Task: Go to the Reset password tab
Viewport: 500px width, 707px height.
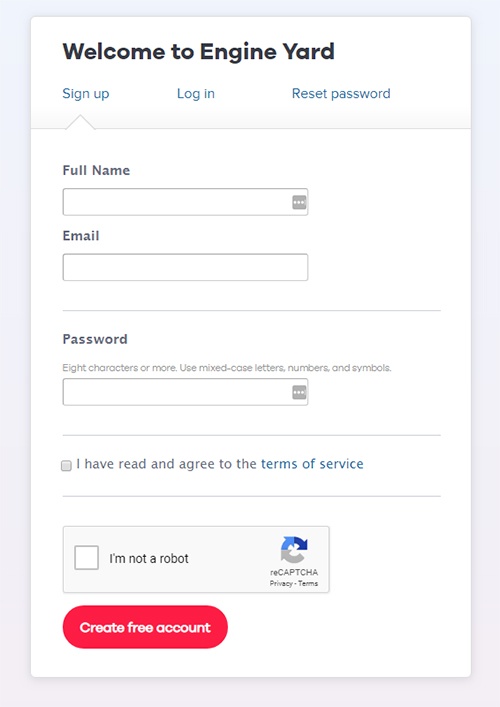Action: [341, 94]
